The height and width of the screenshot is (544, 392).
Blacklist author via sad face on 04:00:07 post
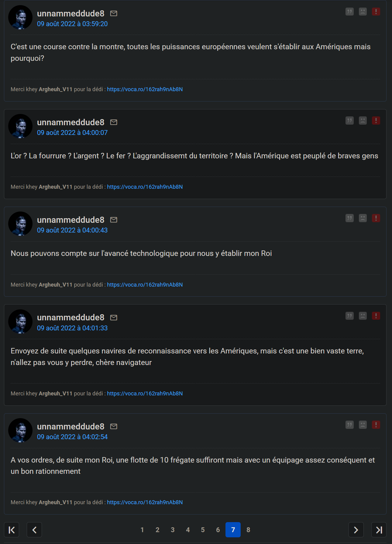tap(363, 121)
